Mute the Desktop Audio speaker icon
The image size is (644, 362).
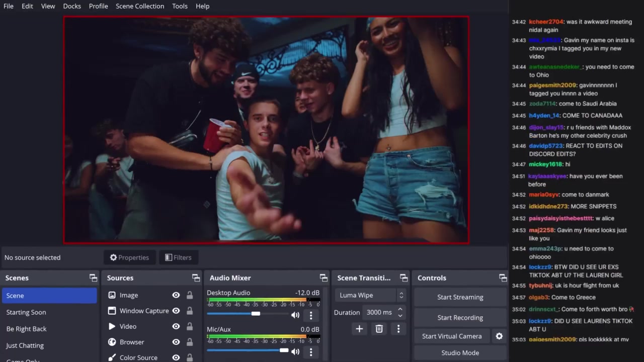[x=295, y=315]
